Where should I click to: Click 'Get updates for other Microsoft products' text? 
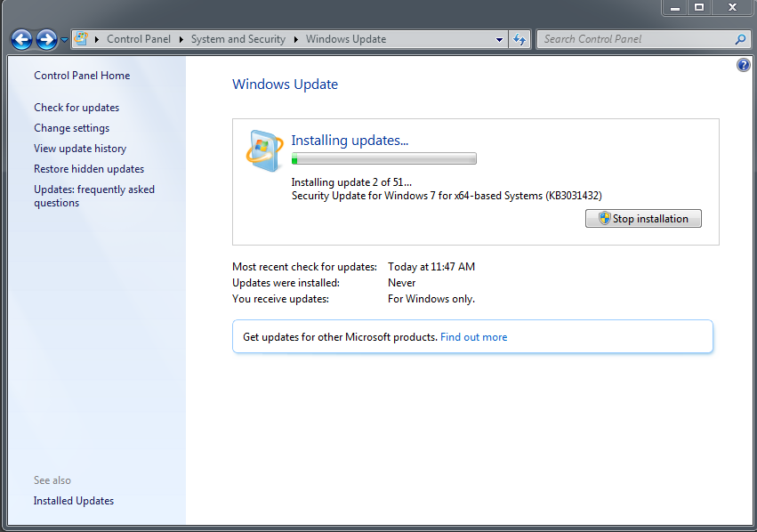point(340,337)
